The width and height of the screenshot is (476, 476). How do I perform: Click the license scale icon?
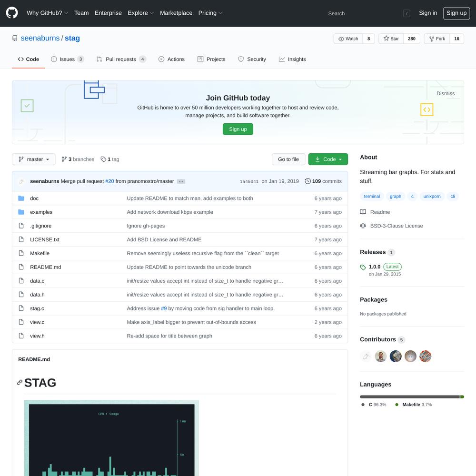[x=363, y=226]
